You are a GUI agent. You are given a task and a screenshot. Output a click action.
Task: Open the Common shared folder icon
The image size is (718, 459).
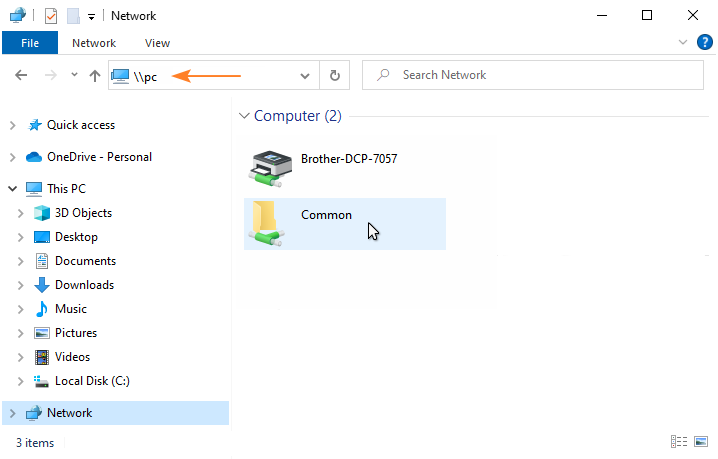click(266, 223)
